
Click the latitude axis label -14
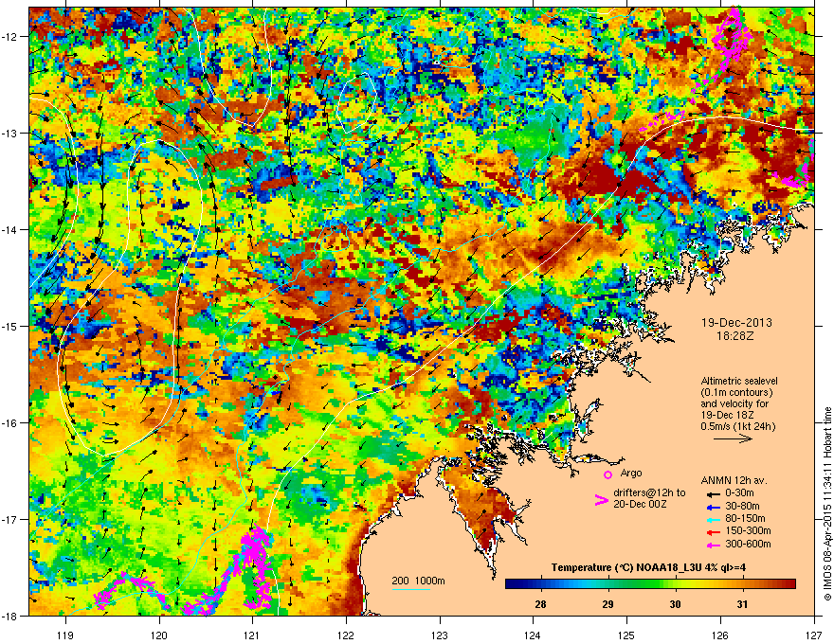[10, 229]
